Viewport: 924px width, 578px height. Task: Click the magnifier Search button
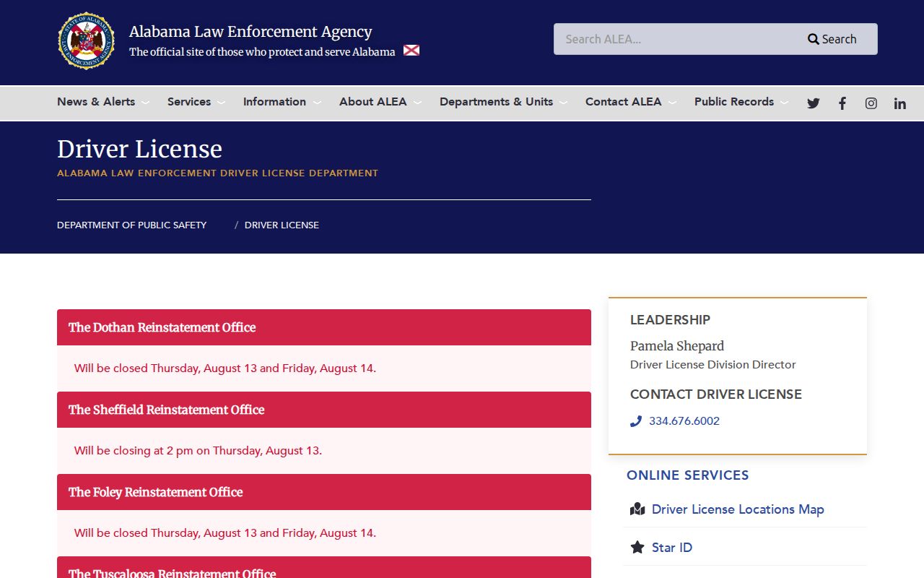832,39
